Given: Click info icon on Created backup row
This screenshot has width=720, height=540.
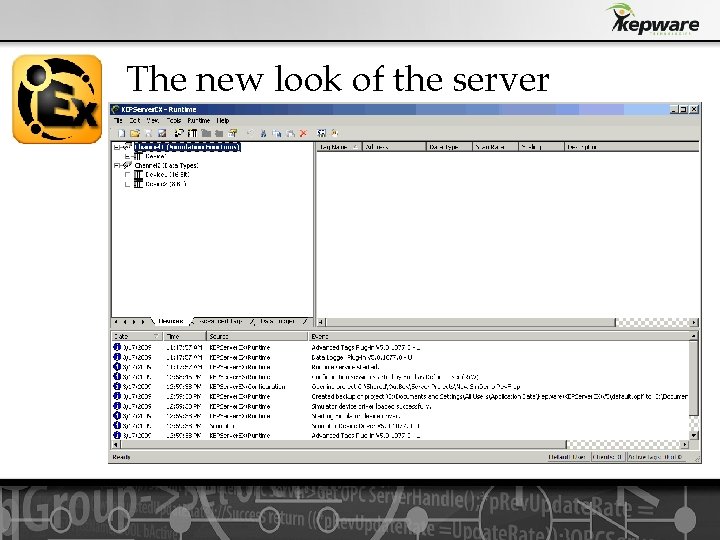Looking at the screenshot, I should point(117,396).
